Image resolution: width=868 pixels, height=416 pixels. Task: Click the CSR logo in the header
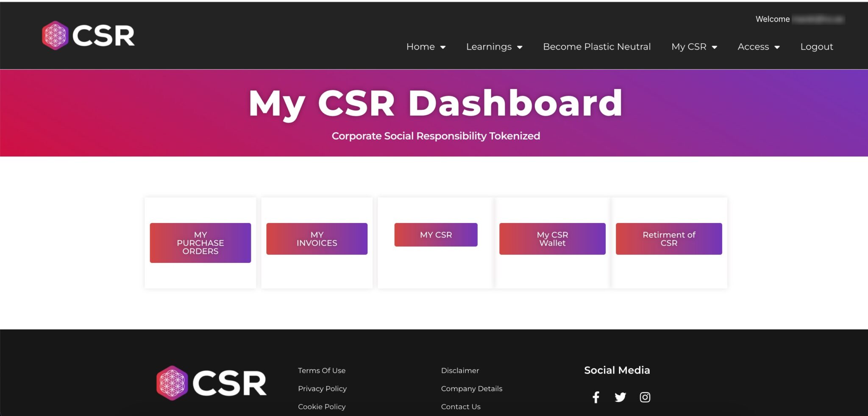click(x=88, y=35)
